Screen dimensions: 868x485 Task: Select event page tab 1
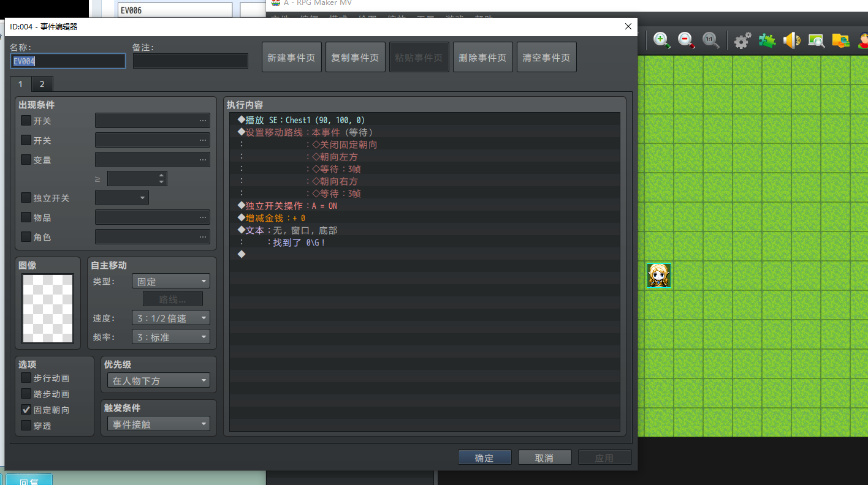click(20, 84)
